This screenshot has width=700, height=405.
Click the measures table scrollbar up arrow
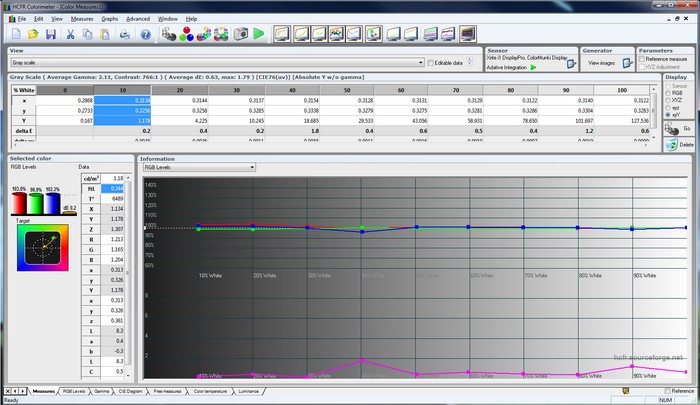click(x=654, y=90)
